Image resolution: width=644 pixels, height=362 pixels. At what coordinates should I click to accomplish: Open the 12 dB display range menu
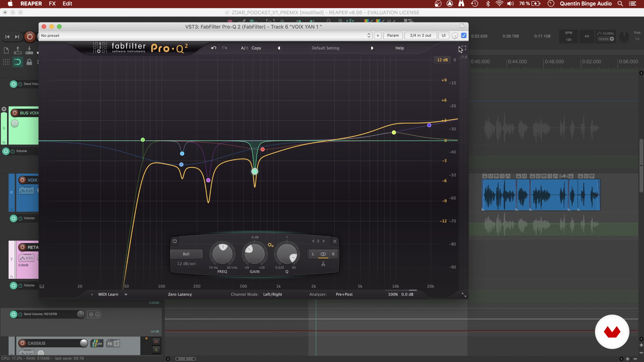click(x=442, y=60)
